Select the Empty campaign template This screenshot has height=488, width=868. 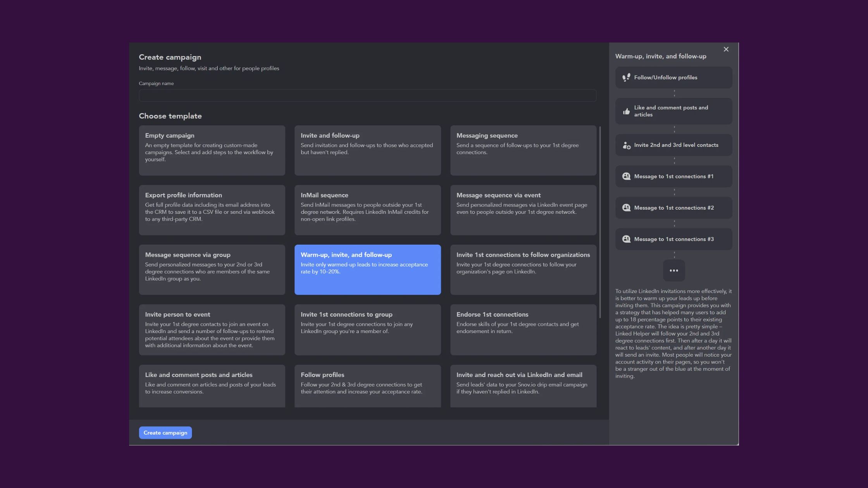pyautogui.click(x=212, y=150)
